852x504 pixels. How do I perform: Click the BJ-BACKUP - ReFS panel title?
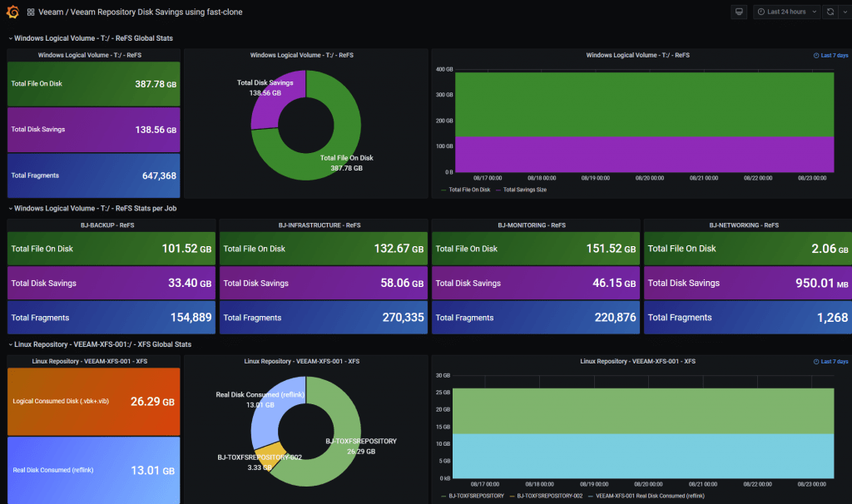(107, 225)
